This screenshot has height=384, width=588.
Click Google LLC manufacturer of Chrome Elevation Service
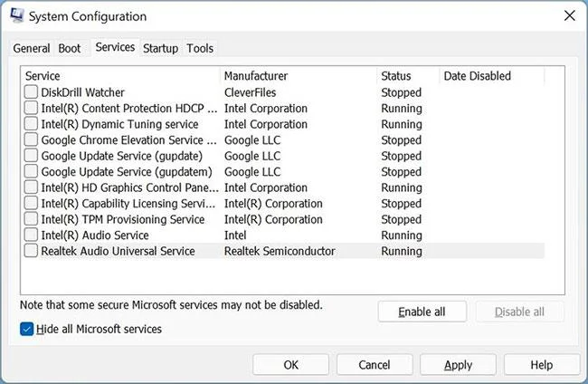pos(252,140)
